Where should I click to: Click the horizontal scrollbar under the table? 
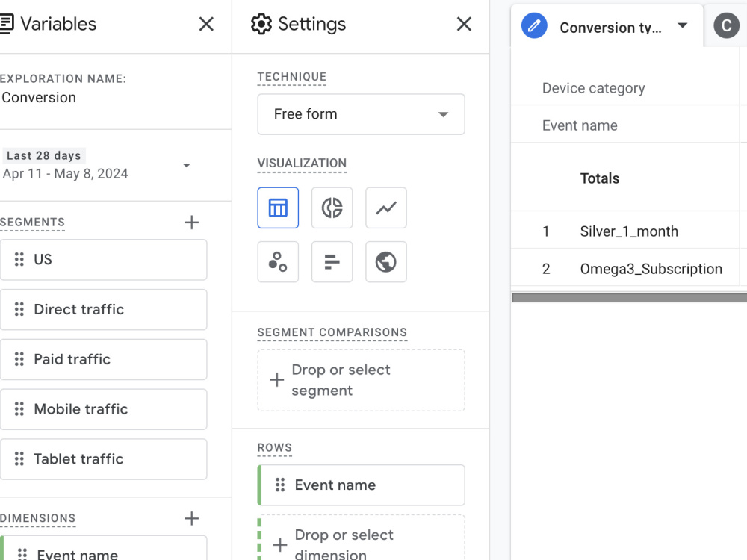click(629, 298)
